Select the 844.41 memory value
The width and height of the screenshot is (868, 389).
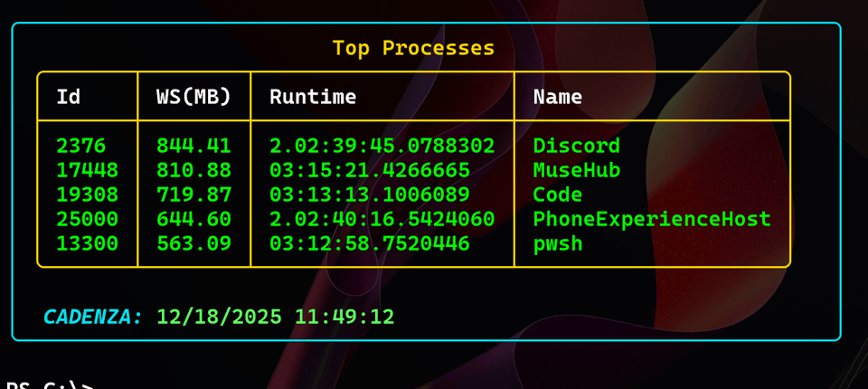click(x=193, y=146)
